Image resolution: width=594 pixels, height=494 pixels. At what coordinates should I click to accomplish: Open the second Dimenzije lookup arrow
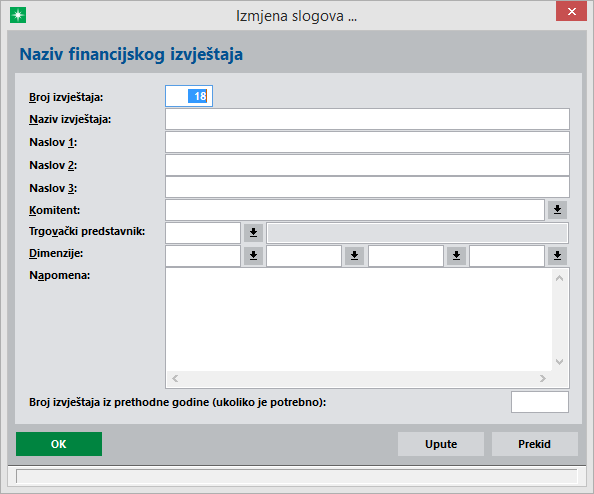click(x=355, y=256)
